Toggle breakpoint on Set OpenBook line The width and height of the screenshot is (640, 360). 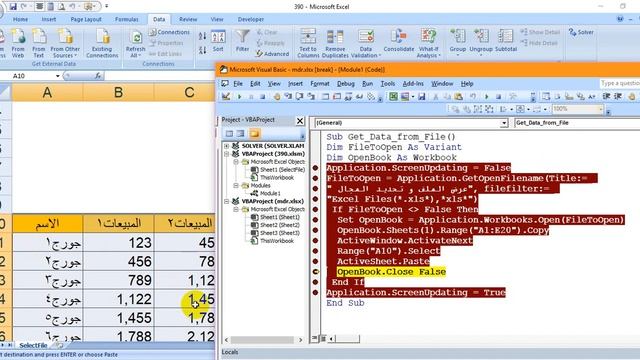coord(315,220)
